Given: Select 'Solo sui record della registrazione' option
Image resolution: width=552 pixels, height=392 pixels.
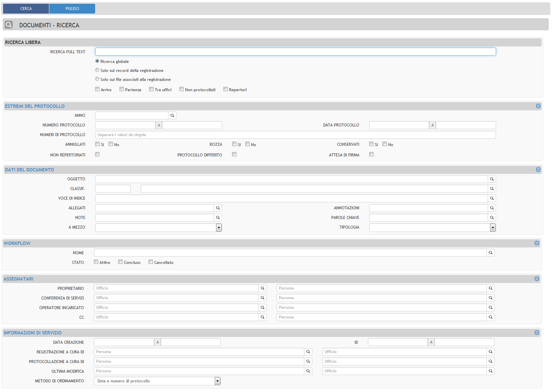Looking at the screenshot, I should (x=97, y=70).
